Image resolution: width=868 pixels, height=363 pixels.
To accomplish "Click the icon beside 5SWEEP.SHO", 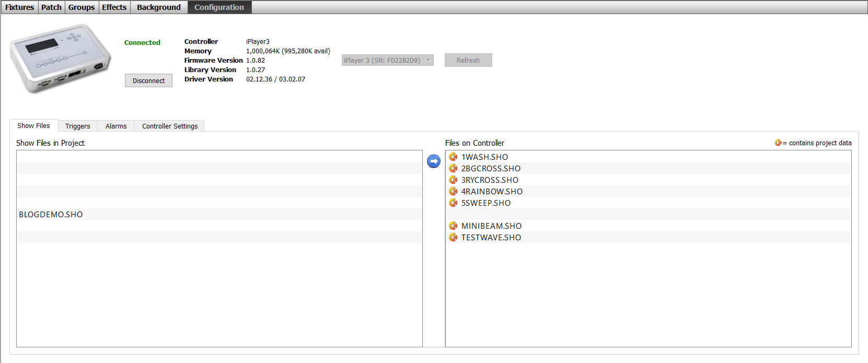I will pyautogui.click(x=453, y=203).
